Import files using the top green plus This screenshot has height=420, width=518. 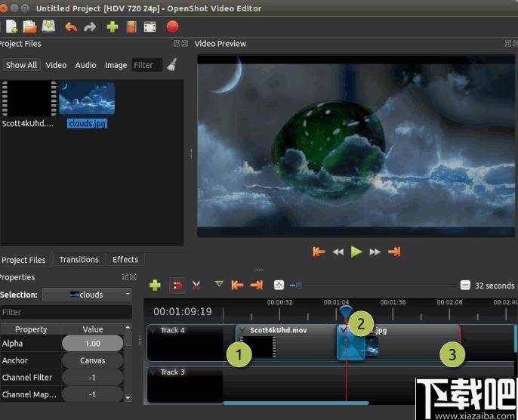[113, 26]
